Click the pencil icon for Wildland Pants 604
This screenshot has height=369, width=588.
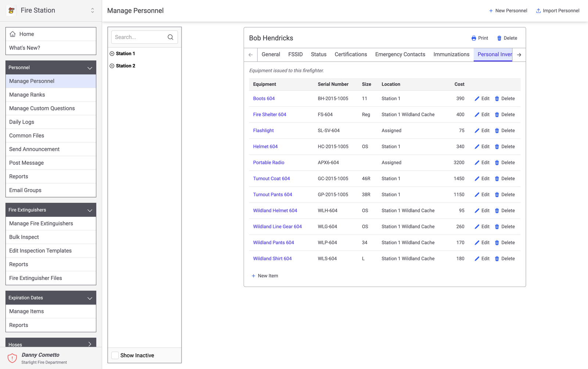click(477, 243)
